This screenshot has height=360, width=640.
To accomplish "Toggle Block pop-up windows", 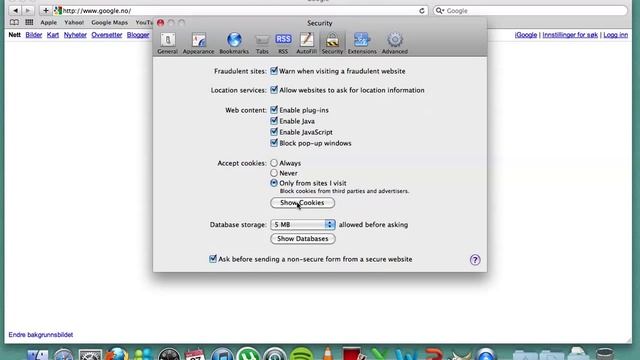I will (274, 143).
